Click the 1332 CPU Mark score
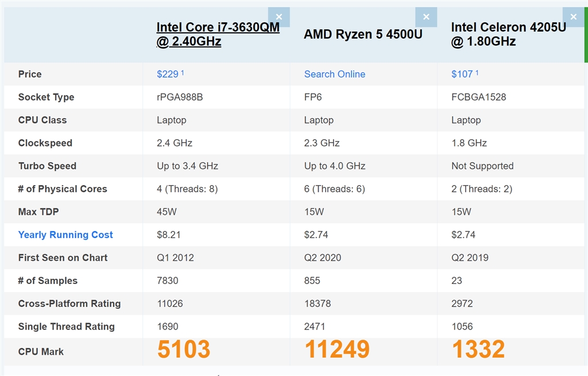 (x=478, y=350)
